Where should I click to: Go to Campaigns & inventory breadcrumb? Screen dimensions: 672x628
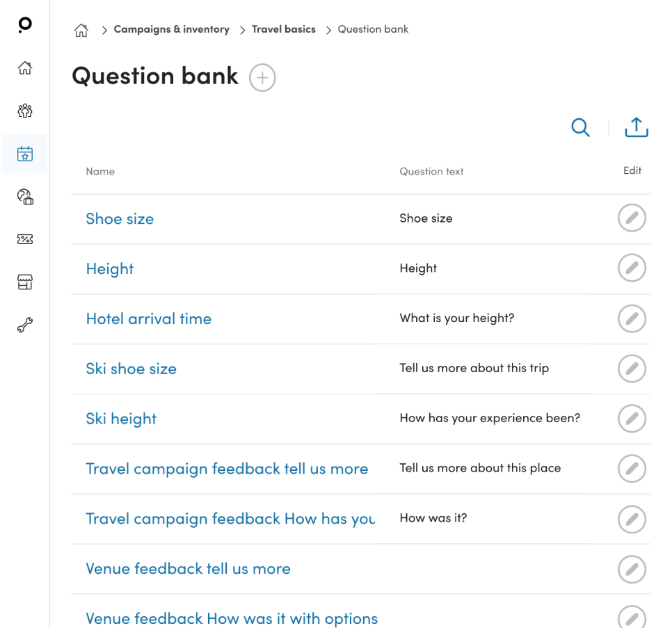pyautogui.click(x=171, y=29)
